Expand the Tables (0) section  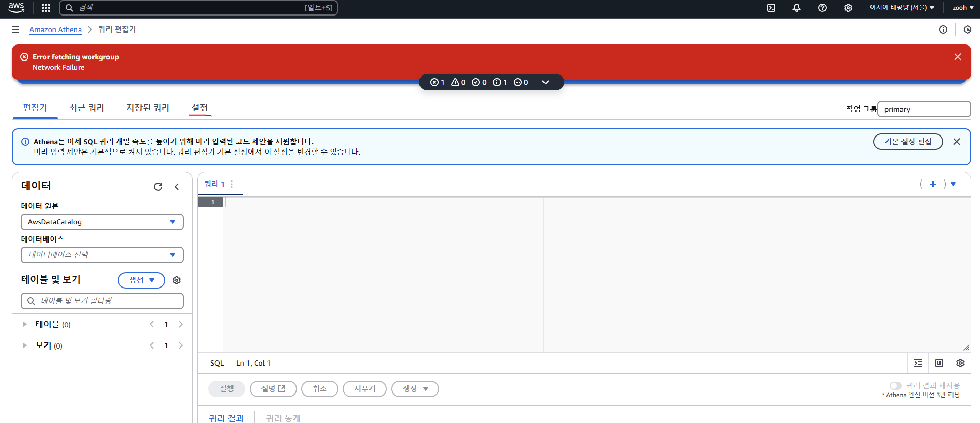tap(24, 324)
